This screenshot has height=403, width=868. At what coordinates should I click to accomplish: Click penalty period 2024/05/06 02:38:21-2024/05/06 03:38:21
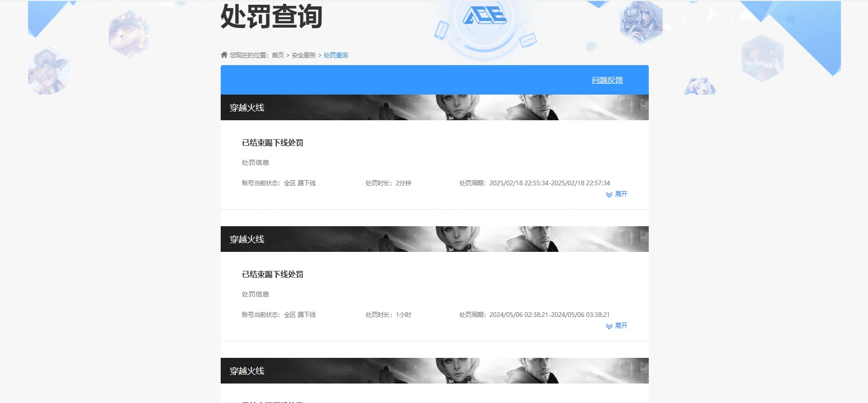click(535, 315)
